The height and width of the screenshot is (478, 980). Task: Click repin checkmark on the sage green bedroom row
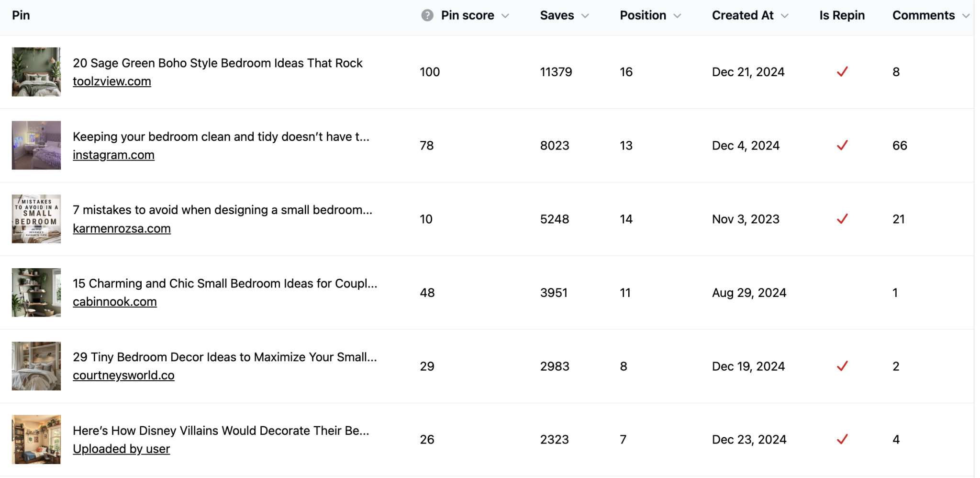click(x=842, y=72)
